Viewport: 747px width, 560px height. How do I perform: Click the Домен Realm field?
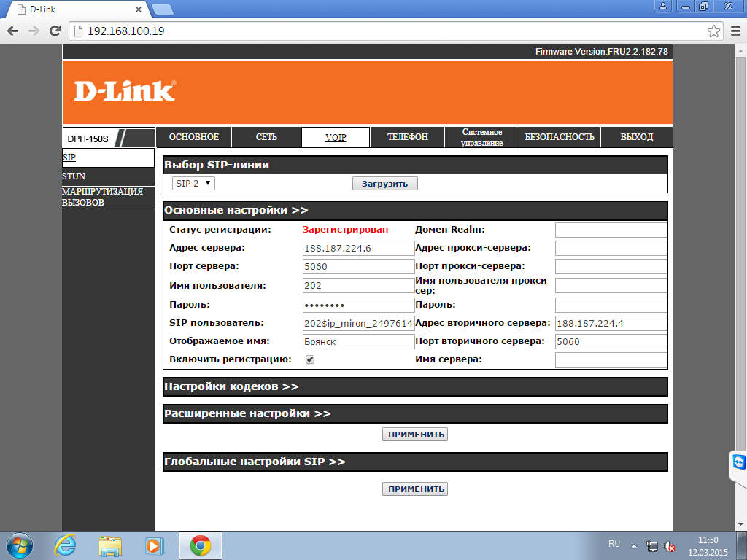click(611, 230)
